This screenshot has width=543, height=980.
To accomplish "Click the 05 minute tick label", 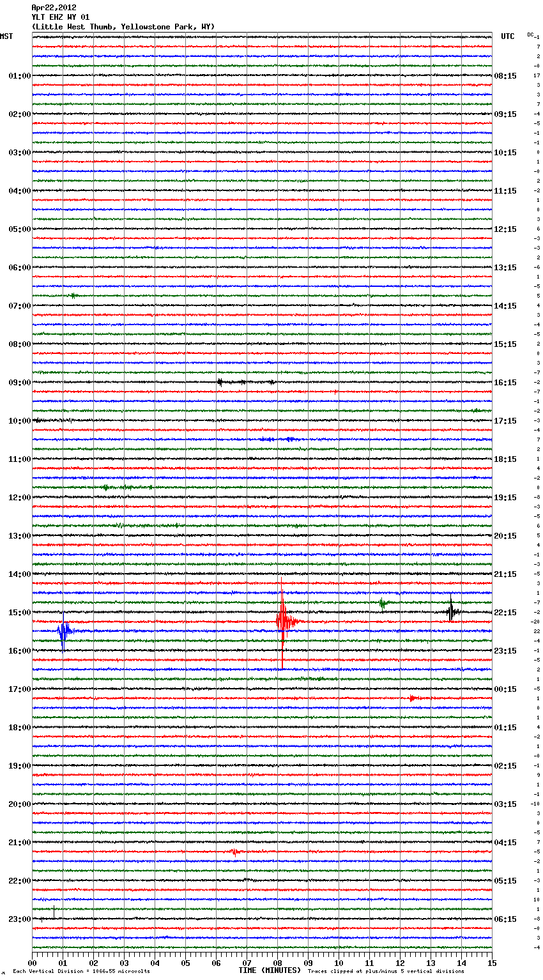I will (x=185, y=963).
